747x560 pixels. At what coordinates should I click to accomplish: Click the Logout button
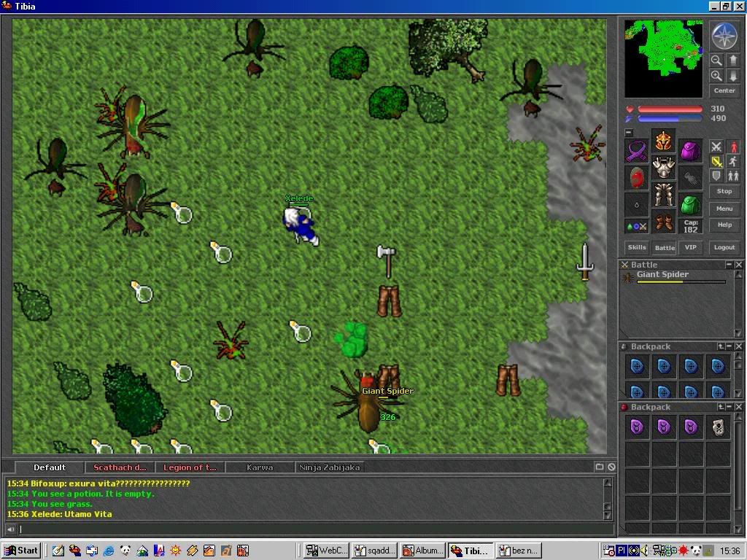[724, 247]
